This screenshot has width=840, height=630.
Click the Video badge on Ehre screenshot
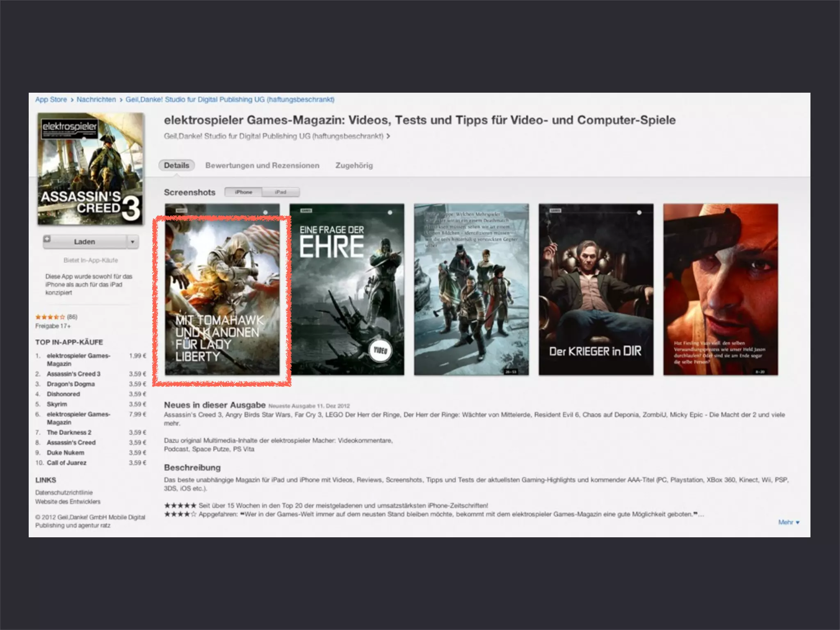[380, 351]
